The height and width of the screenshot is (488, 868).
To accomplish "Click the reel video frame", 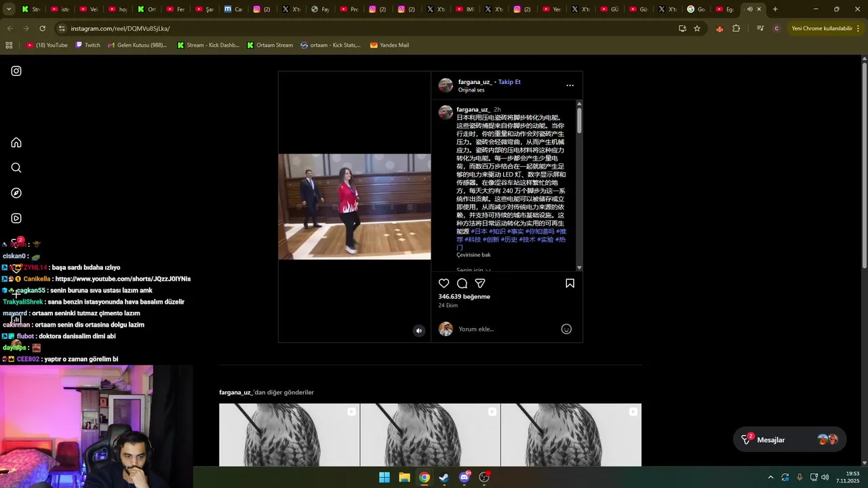I will [x=354, y=207].
